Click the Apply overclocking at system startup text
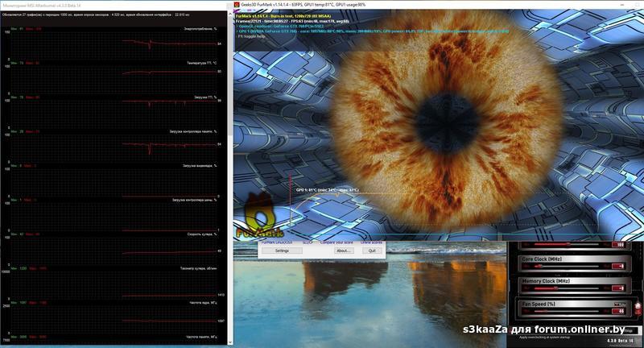Image resolution: width=644 pixels, height=348 pixels. click(543, 338)
